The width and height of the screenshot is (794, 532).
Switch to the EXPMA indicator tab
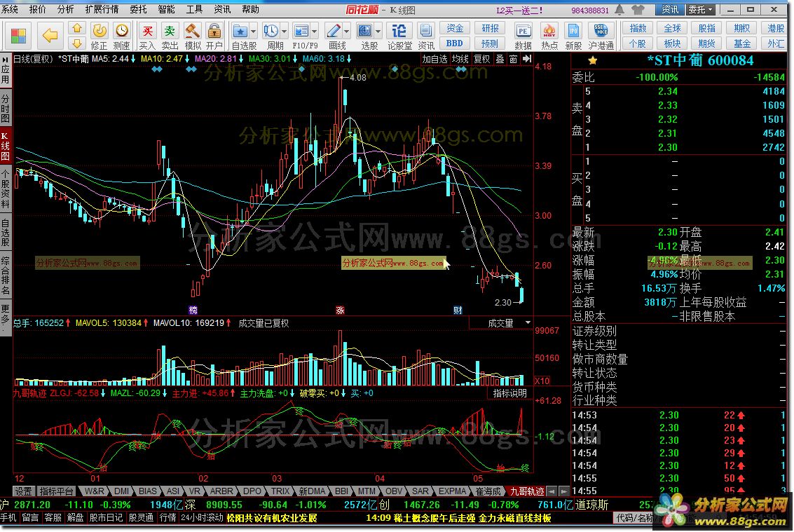452,491
